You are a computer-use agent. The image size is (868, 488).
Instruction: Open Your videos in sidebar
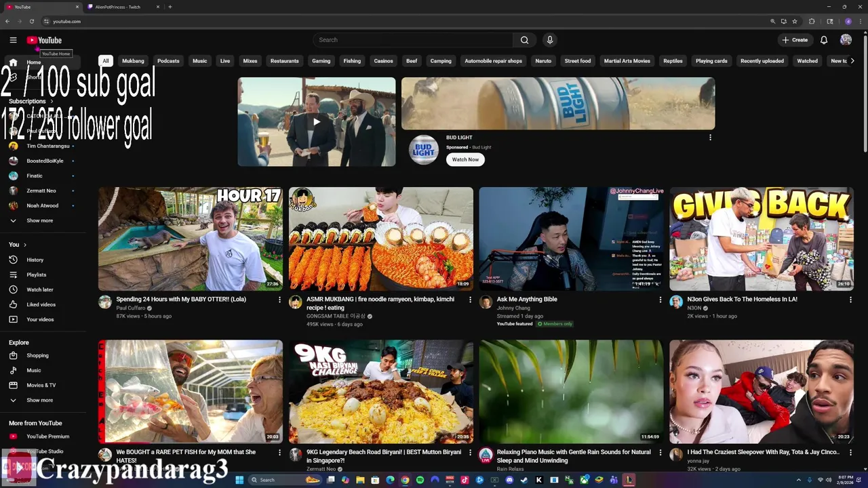40,319
